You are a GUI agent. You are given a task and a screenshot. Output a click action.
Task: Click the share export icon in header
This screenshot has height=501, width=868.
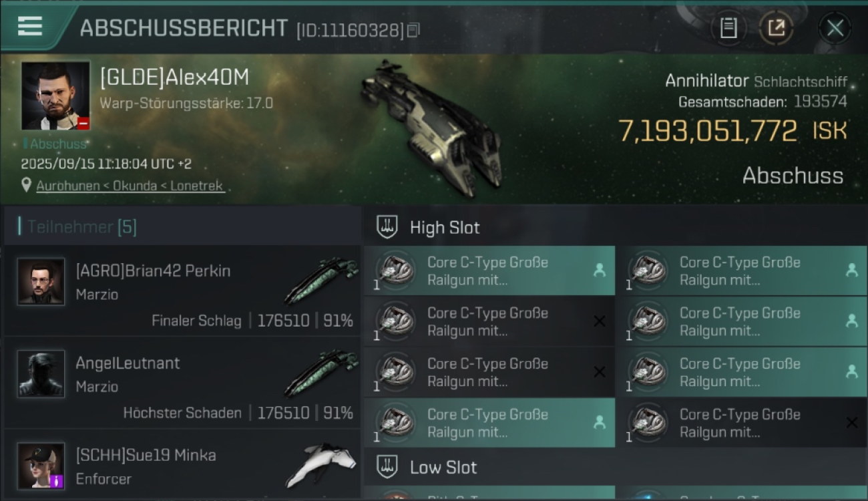(x=776, y=28)
